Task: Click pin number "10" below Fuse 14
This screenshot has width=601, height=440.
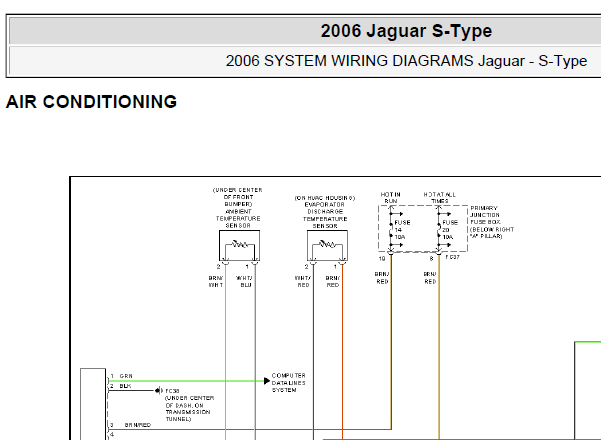Action: 382,259
